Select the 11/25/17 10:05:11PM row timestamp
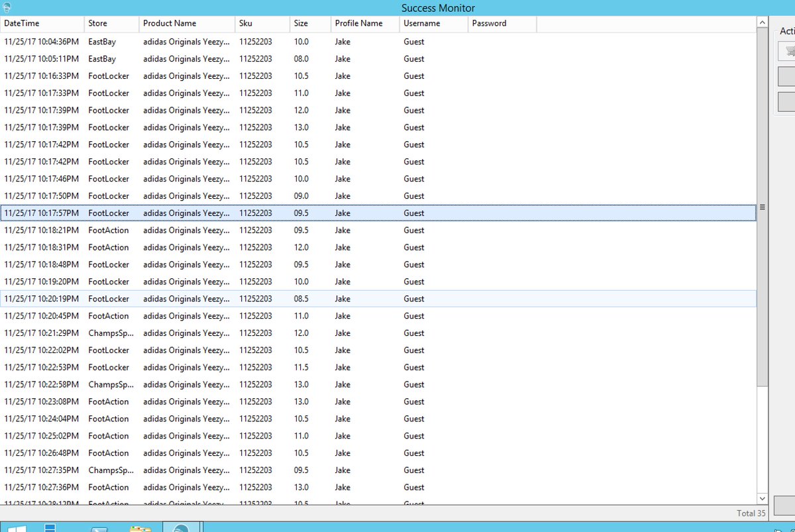 coord(41,59)
